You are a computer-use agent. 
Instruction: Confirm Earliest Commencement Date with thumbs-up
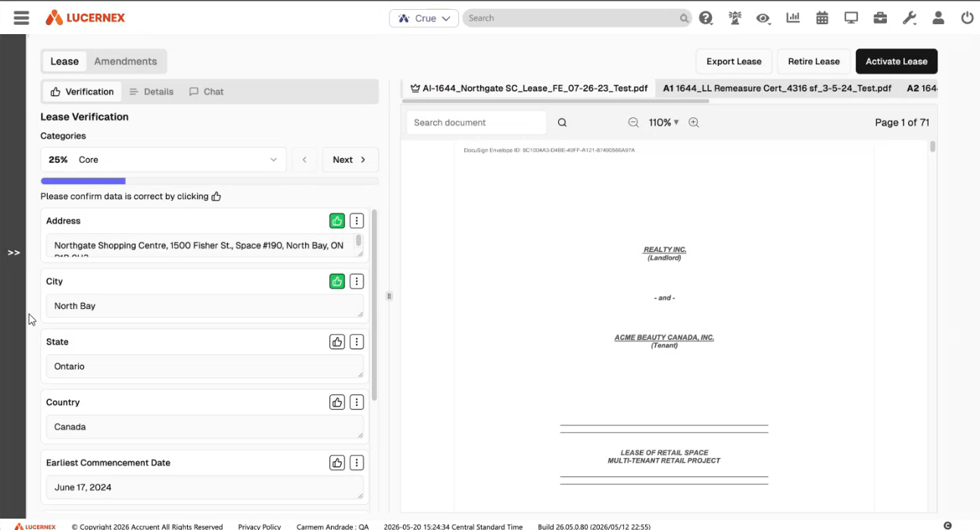click(337, 463)
